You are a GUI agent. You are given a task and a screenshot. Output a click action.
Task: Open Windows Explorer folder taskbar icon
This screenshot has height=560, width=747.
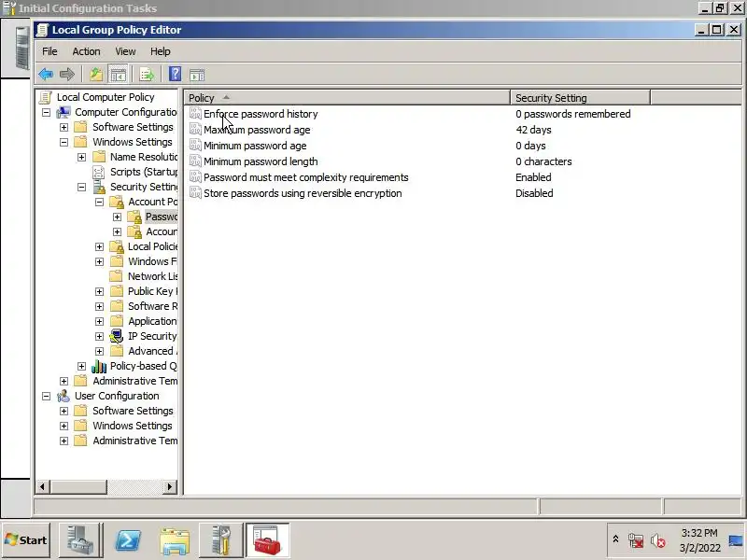[x=175, y=541]
